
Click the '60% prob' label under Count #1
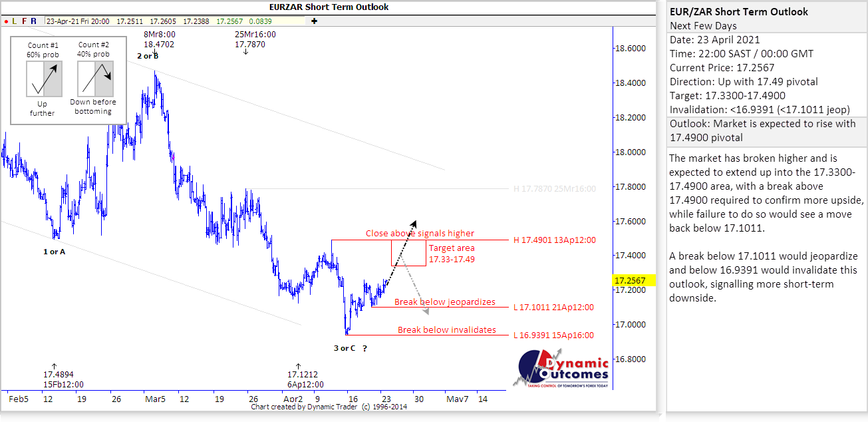pyautogui.click(x=43, y=54)
